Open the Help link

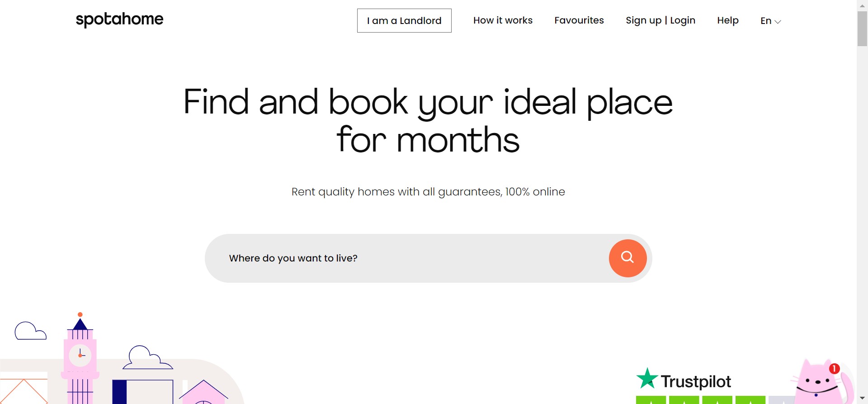coord(728,20)
